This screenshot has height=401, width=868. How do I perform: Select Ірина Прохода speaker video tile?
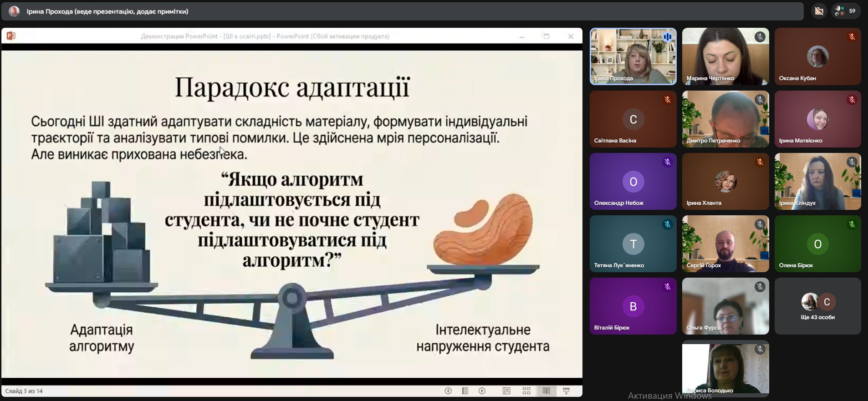[x=633, y=56]
